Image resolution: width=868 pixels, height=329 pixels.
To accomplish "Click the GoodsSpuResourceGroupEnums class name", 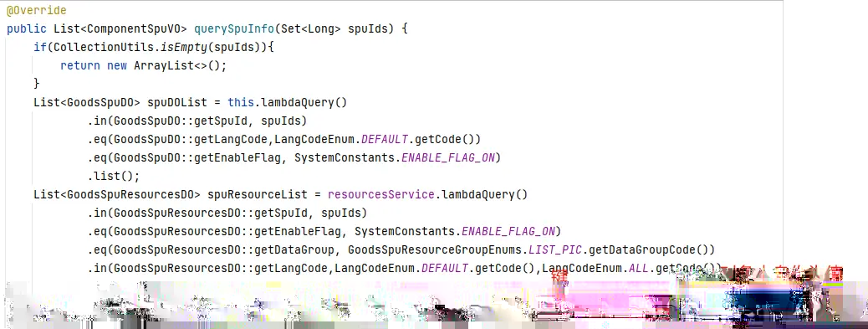I will [435, 249].
